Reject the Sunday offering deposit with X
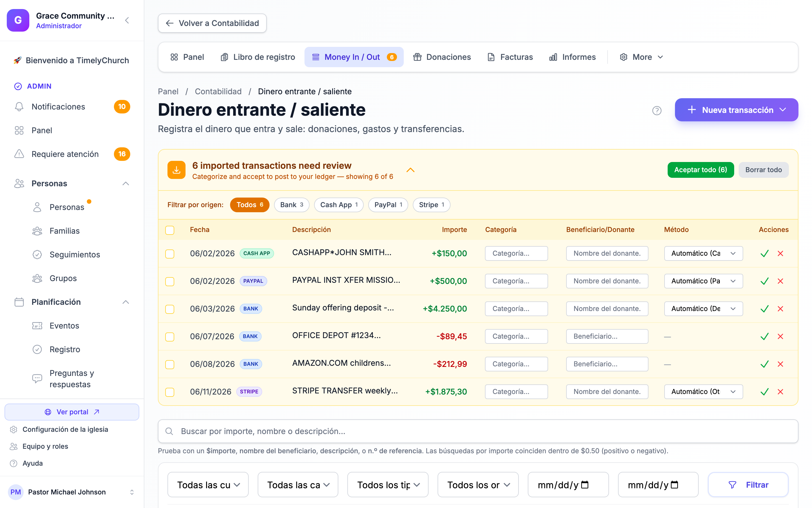This screenshot has width=812, height=508. [x=780, y=309]
